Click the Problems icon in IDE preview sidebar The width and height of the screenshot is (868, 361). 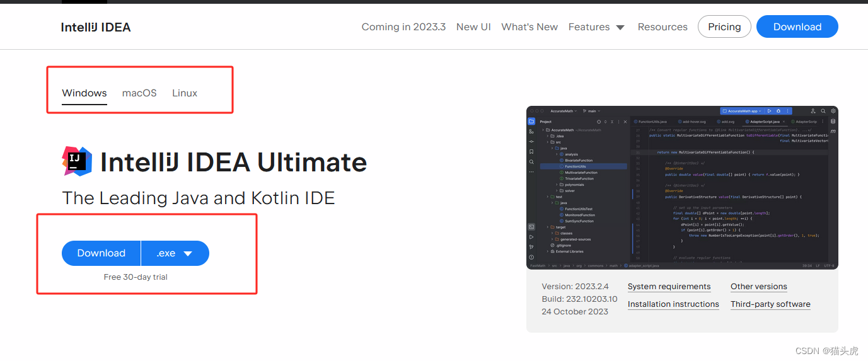[x=531, y=257]
